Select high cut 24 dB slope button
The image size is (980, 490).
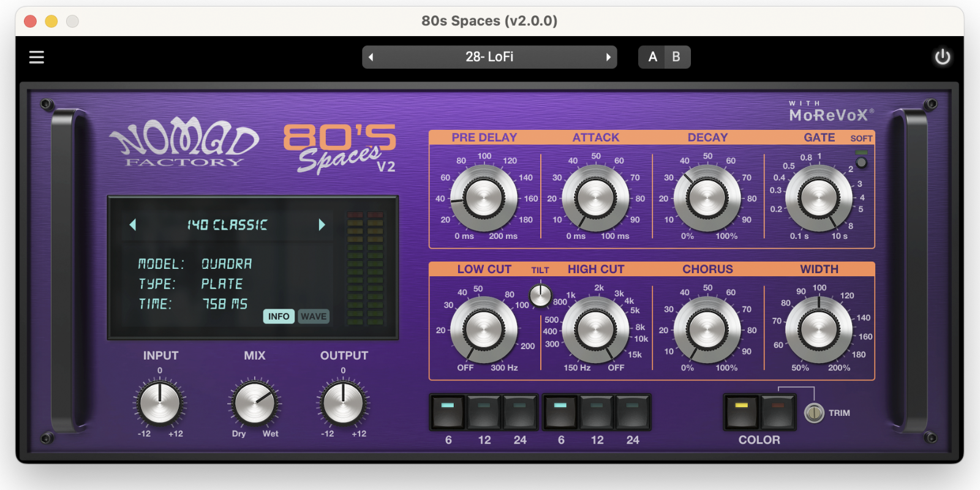(x=632, y=412)
